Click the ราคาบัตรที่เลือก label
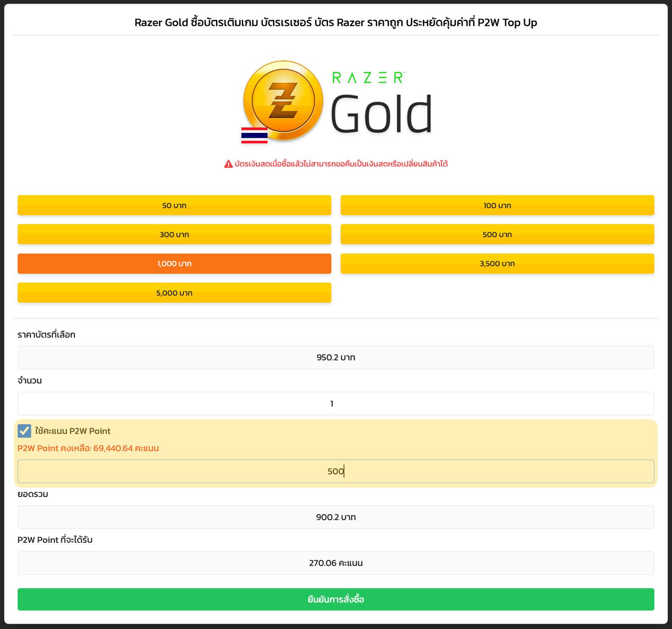 [x=46, y=335]
